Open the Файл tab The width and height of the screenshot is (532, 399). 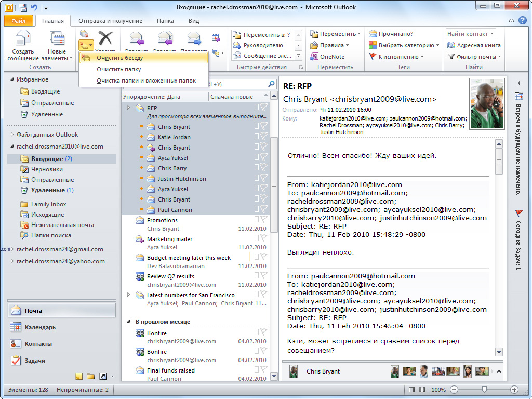pyautogui.click(x=19, y=21)
